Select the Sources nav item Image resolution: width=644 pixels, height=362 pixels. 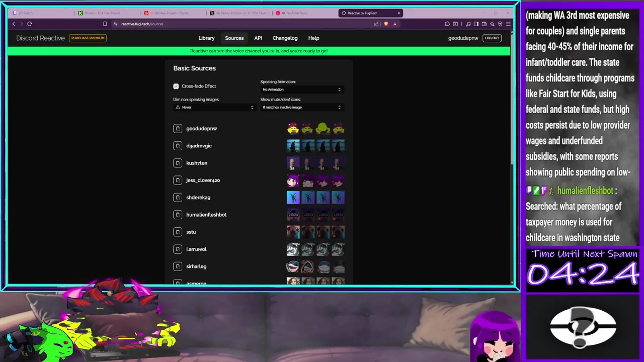(234, 38)
